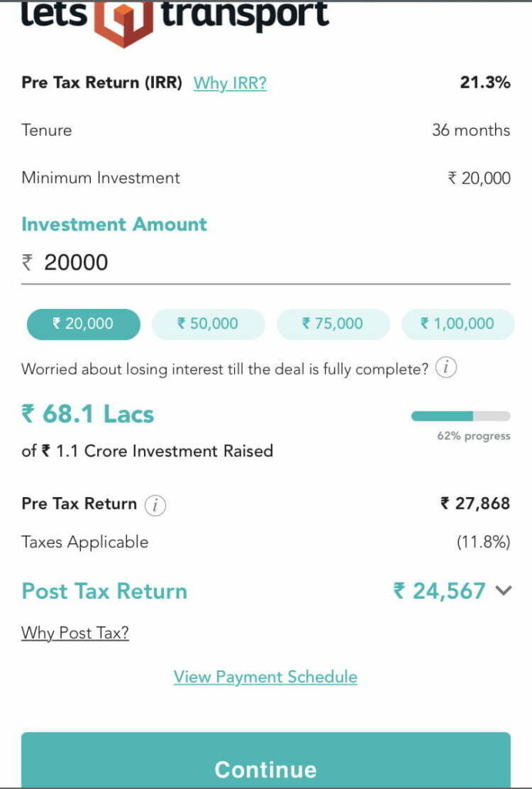532x789 pixels.
Task: Click the ₹ 24,567 post tax value
Action: tap(440, 591)
